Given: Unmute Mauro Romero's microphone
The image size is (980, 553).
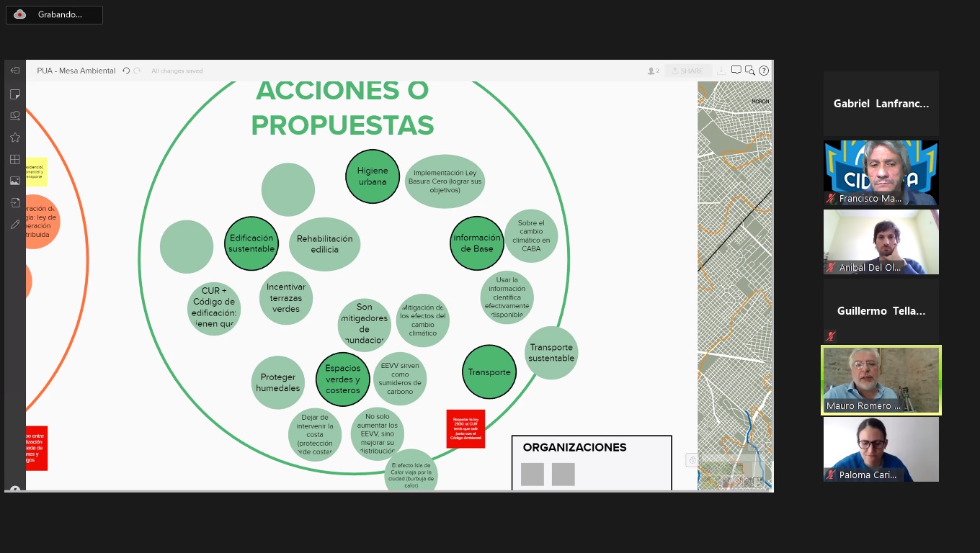Looking at the screenshot, I should tap(831, 405).
